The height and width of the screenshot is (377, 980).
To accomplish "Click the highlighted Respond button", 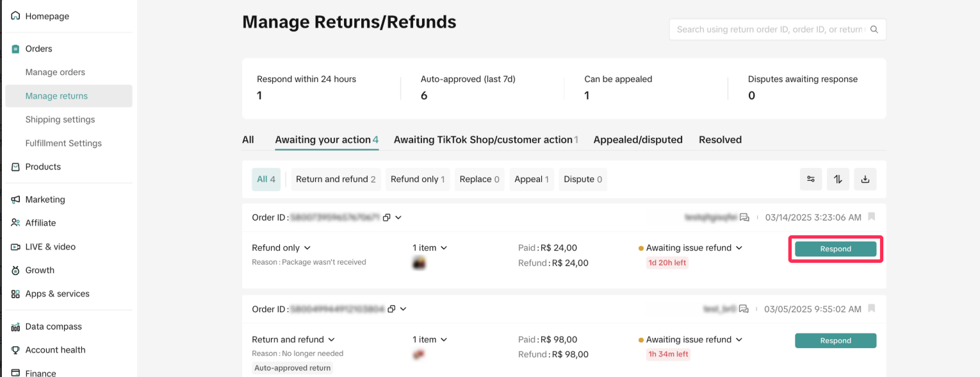I will coord(835,249).
